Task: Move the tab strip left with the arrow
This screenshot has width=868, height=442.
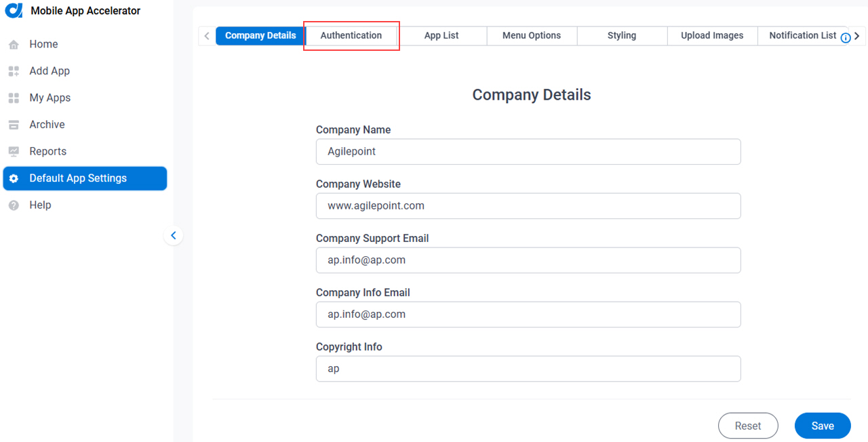Action: point(207,36)
